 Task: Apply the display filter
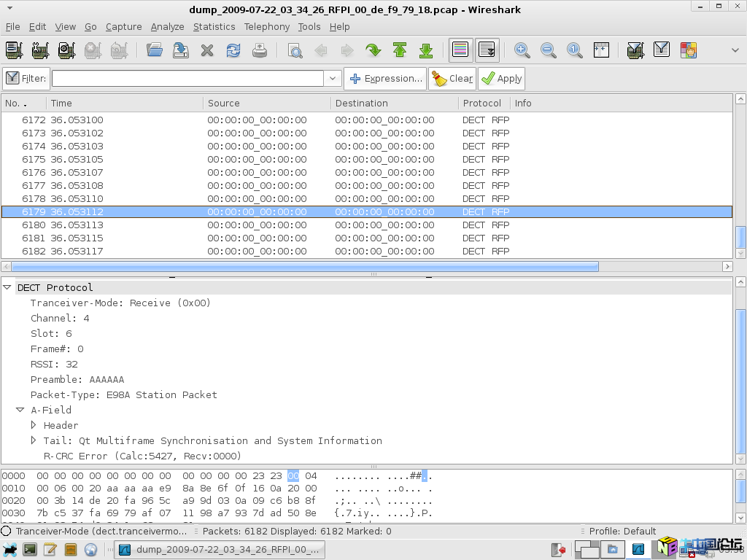coord(501,79)
